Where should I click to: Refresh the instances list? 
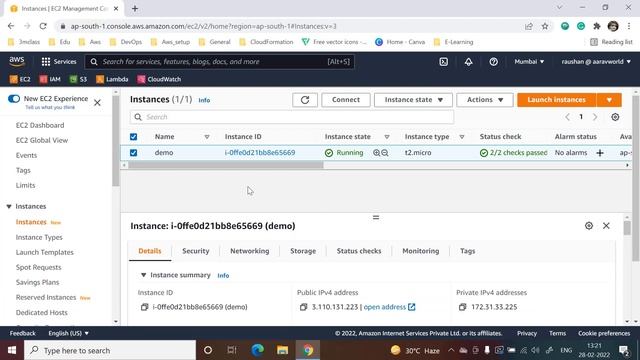click(x=305, y=100)
